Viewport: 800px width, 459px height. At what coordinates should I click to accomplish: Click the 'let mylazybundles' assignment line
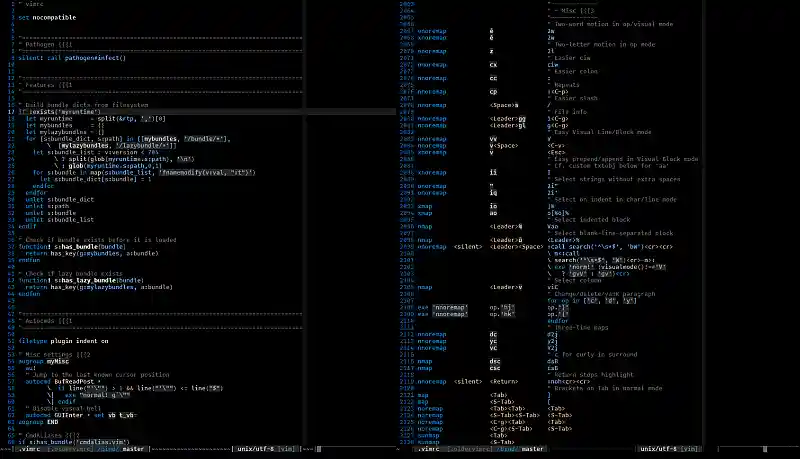(x=65, y=132)
